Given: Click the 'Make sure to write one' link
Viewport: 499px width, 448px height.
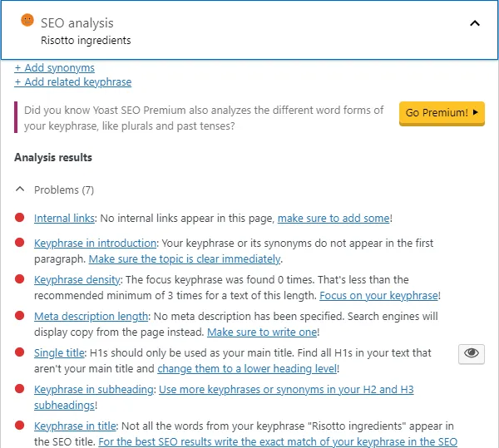Looking at the screenshot, I should click(262, 332).
